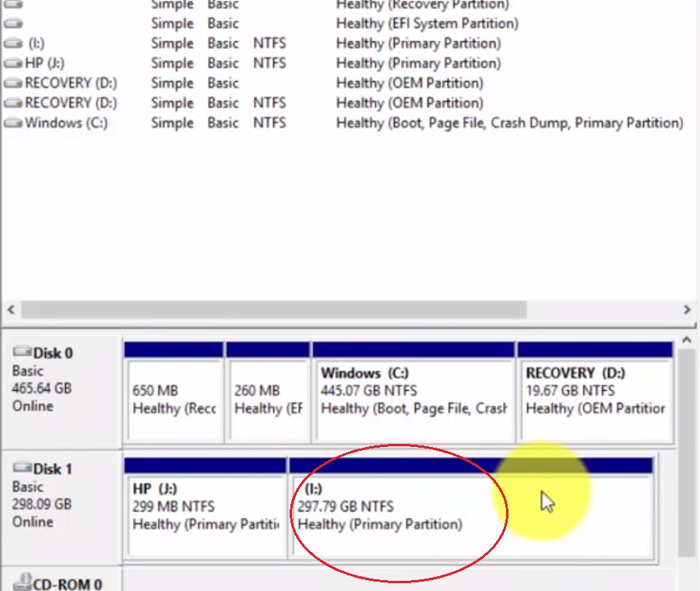Click 'Simple' layout cell in the HP (J:) row
The image size is (700, 591).
point(172,63)
